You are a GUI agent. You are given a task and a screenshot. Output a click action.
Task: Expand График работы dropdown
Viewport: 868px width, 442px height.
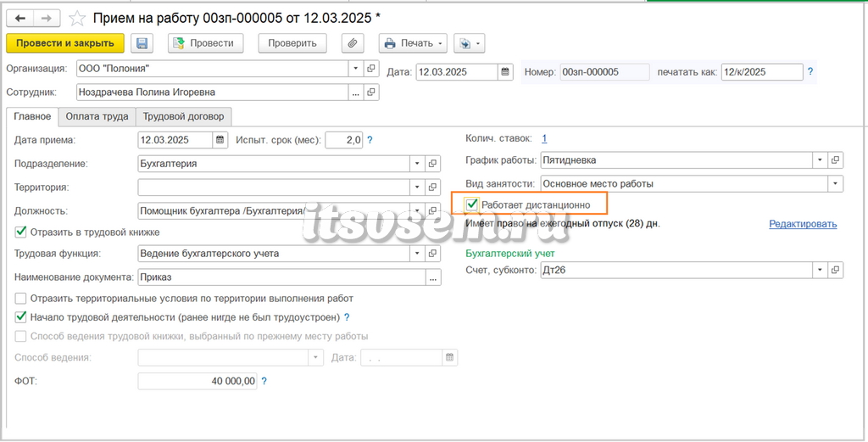(x=820, y=160)
